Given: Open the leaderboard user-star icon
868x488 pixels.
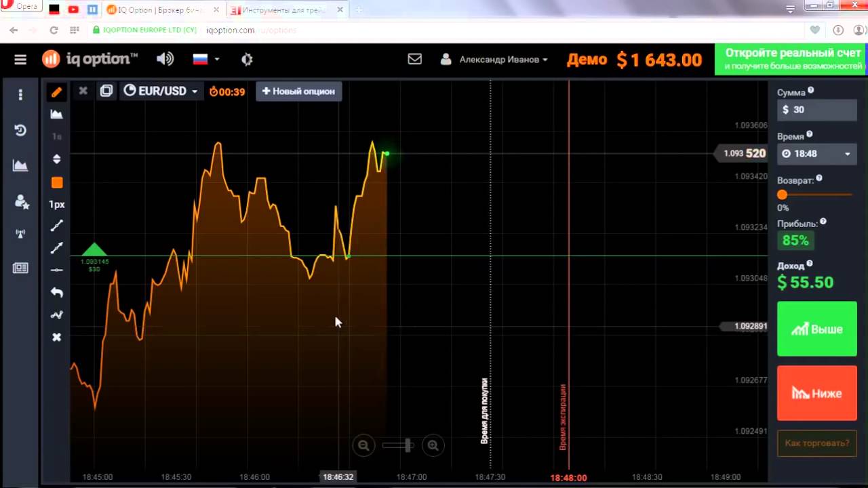Looking at the screenshot, I should pyautogui.click(x=21, y=201).
